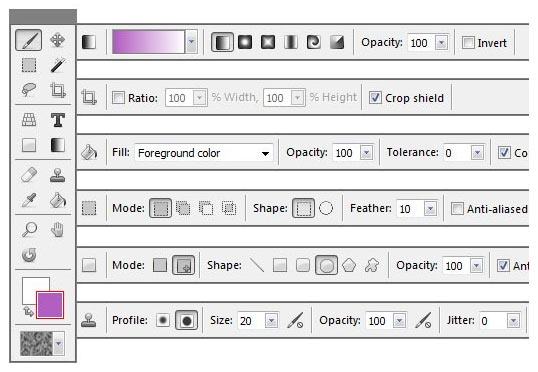This screenshot has height=372, width=538.
Task: Click the purple foreground color swatch
Action: [50, 305]
